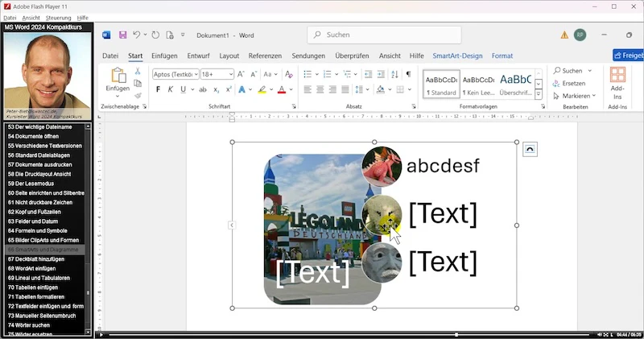Image resolution: width=644 pixels, height=339 pixels.
Task: Click the video progress slider handle
Action: [456, 335]
